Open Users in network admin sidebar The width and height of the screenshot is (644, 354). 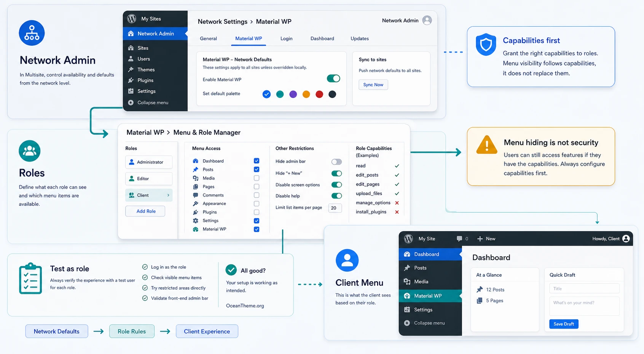[155, 59]
